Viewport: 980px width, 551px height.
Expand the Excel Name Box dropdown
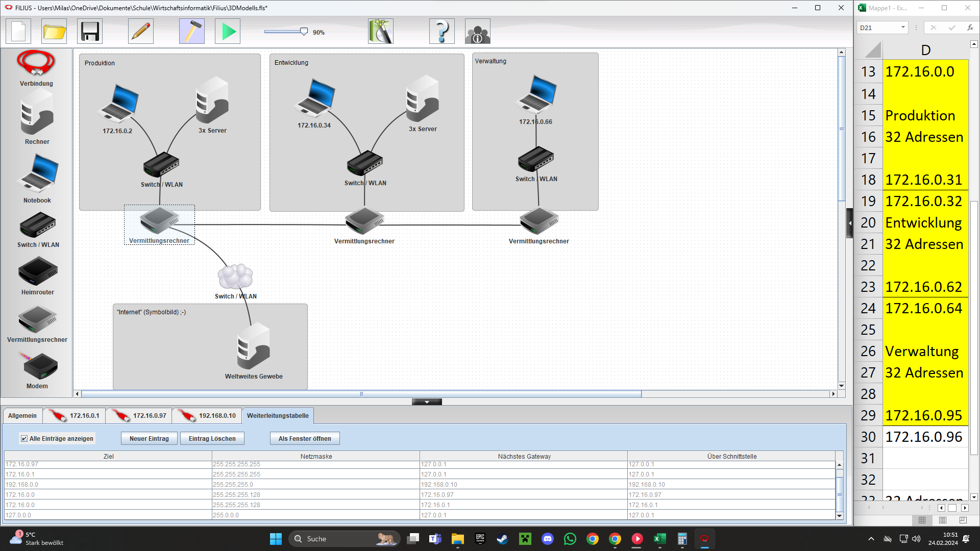pos(903,28)
